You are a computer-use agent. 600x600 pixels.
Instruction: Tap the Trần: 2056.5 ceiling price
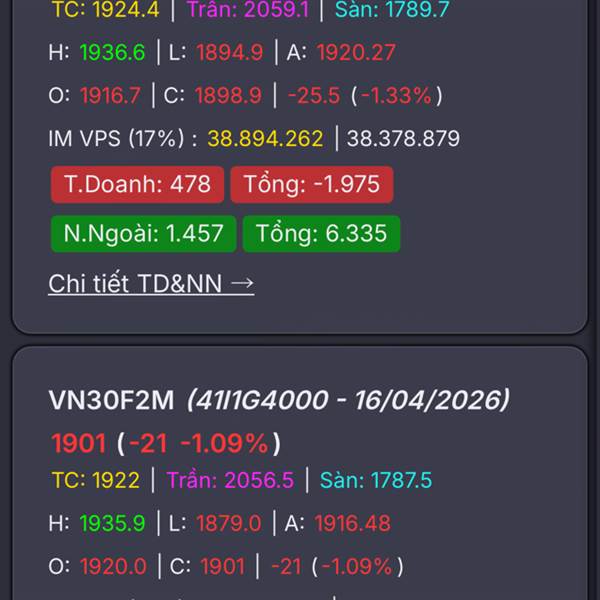click(230, 480)
